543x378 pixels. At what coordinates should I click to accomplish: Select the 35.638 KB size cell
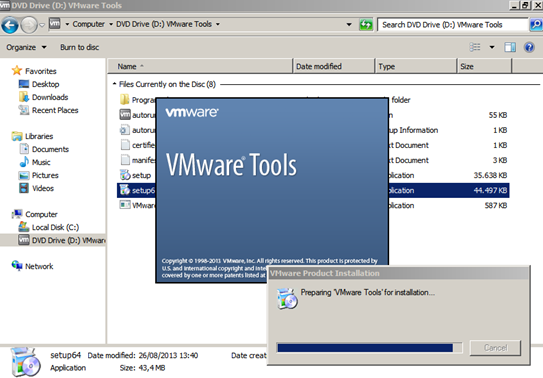pyautogui.click(x=490, y=175)
